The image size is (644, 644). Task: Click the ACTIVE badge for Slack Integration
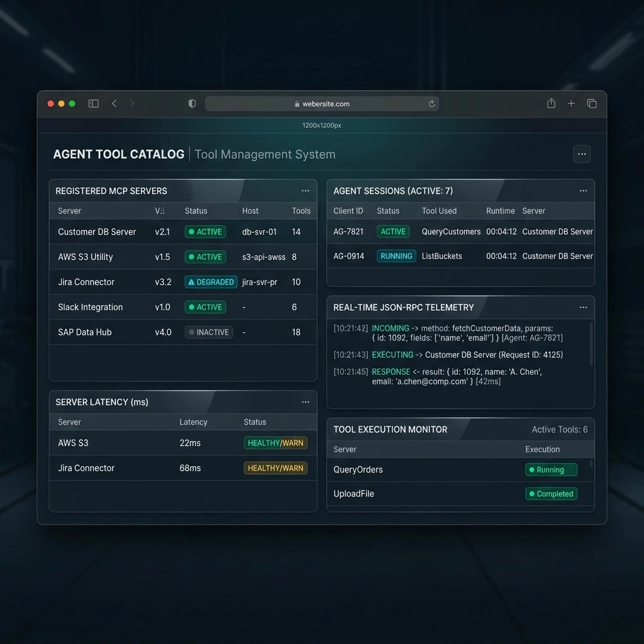206,307
